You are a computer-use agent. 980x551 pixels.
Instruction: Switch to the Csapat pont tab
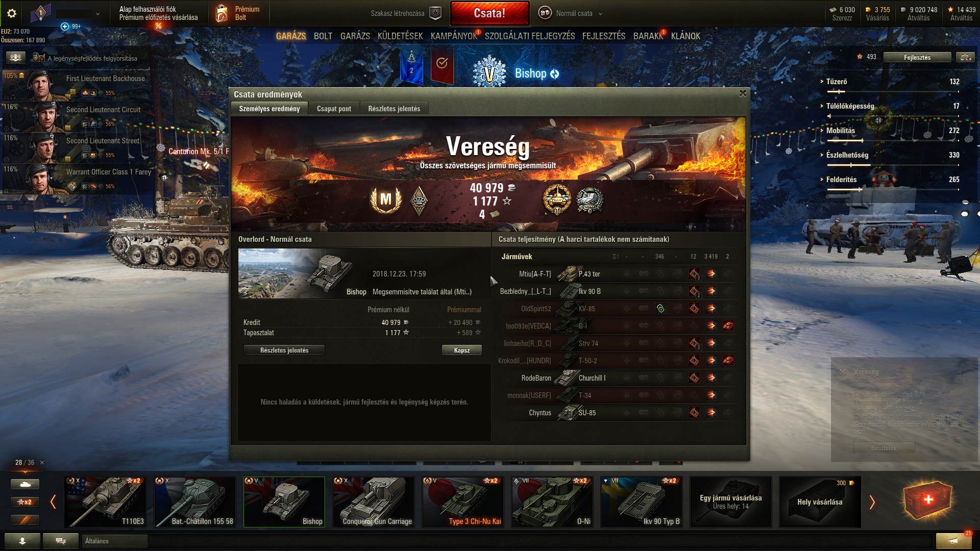pyautogui.click(x=334, y=109)
